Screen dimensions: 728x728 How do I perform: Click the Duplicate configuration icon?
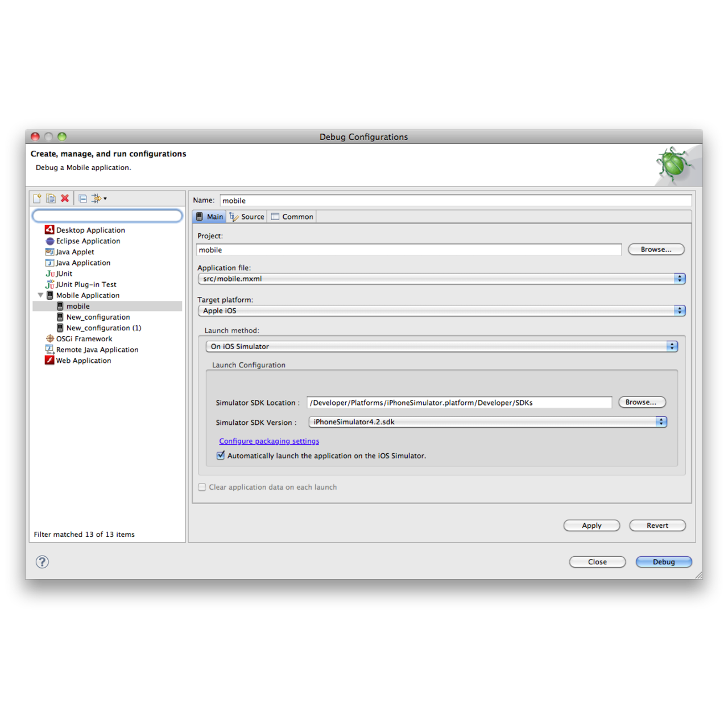click(x=51, y=198)
